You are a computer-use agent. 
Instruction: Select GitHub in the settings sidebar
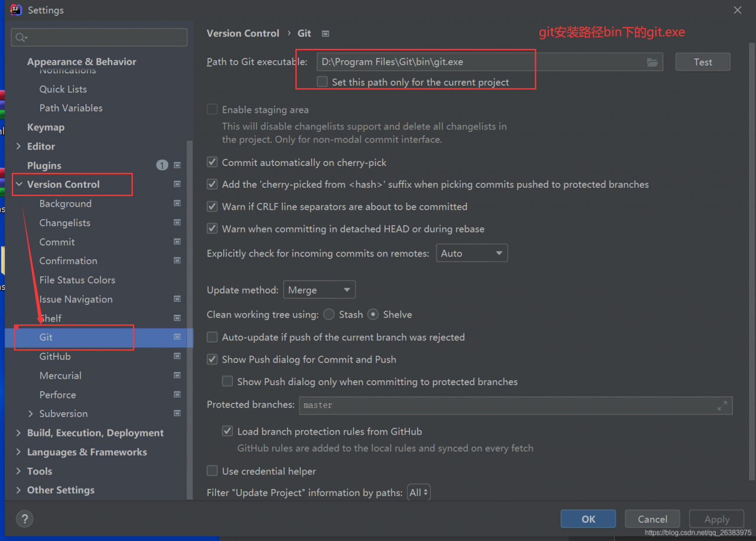[x=55, y=356]
